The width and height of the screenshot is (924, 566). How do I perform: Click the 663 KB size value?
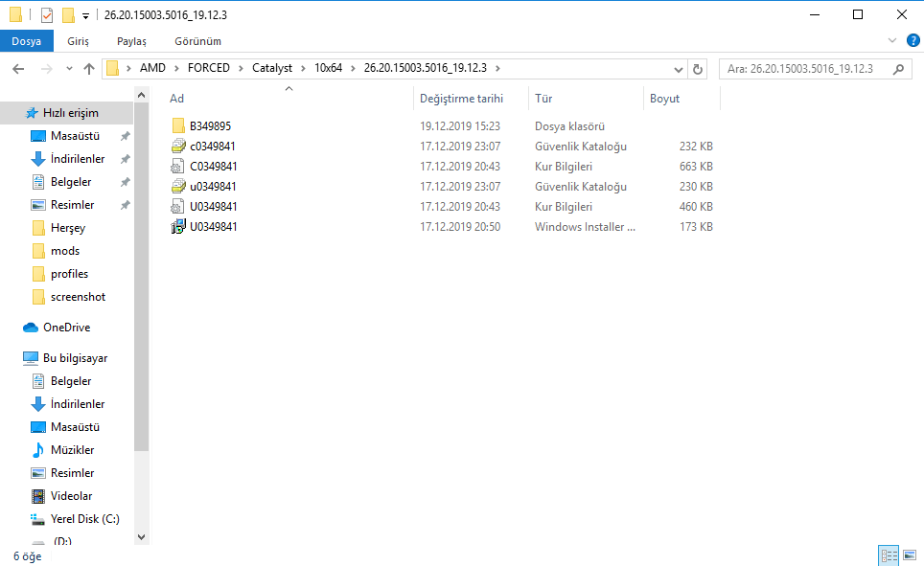pos(696,166)
